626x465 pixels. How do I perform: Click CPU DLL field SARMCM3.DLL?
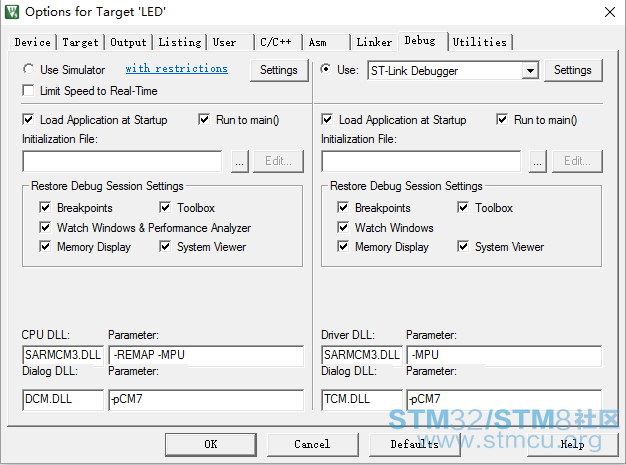point(63,355)
